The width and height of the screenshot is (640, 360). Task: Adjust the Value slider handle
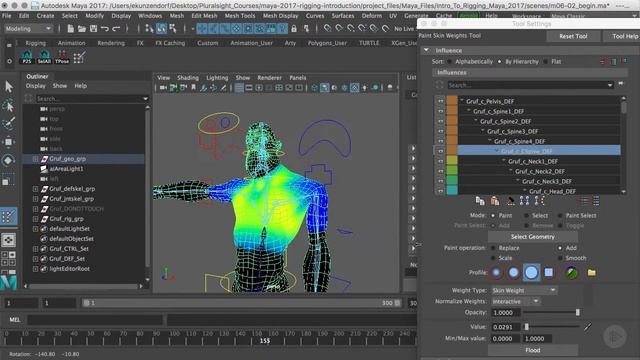(527, 327)
